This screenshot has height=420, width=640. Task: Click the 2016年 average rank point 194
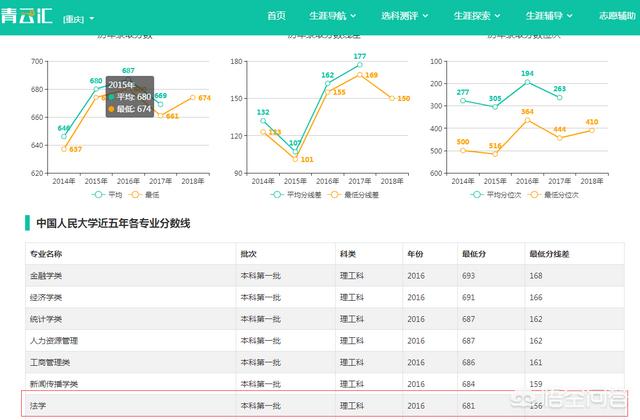527,82
